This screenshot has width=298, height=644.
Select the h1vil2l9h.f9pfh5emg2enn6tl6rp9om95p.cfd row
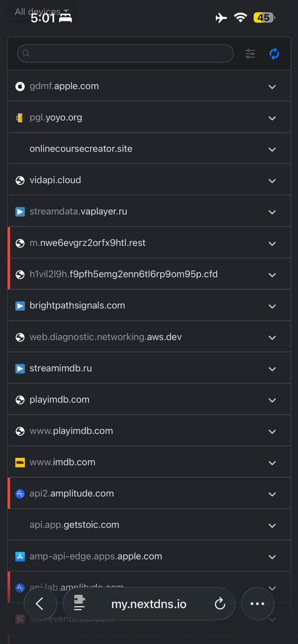coord(149,274)
